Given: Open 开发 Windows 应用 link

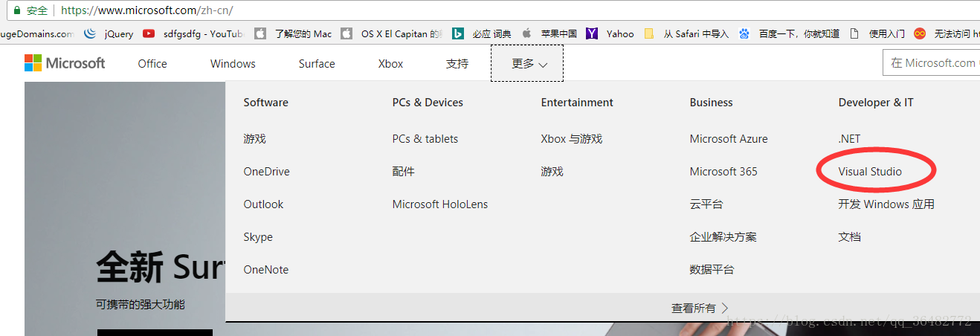Looking at the screenshot, I should tap(886, 204).
